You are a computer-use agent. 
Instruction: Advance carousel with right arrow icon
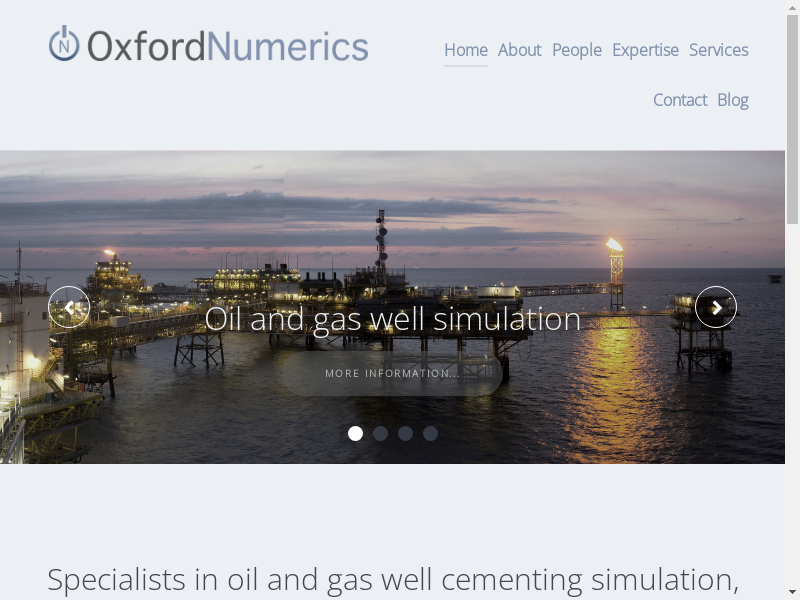click(716, 307)
